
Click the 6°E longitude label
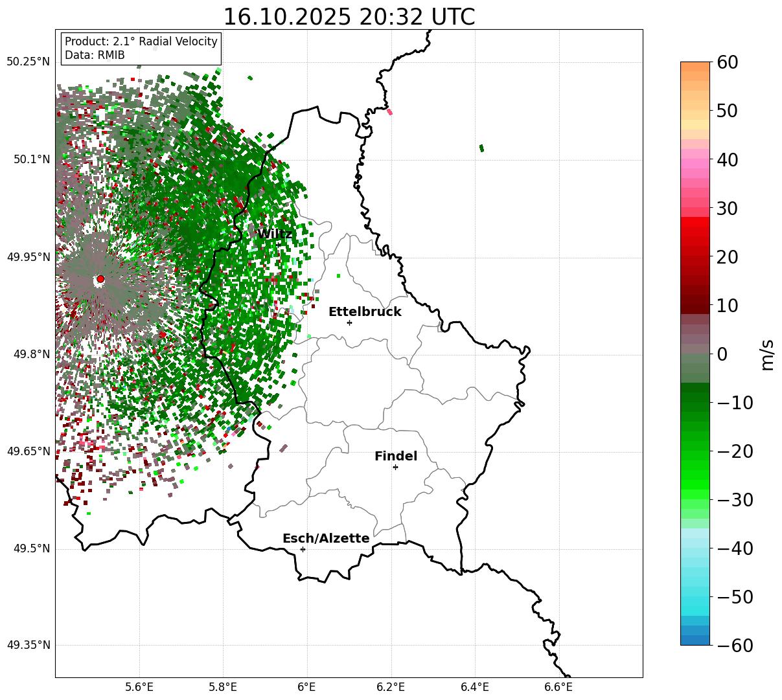click(307, 688)
